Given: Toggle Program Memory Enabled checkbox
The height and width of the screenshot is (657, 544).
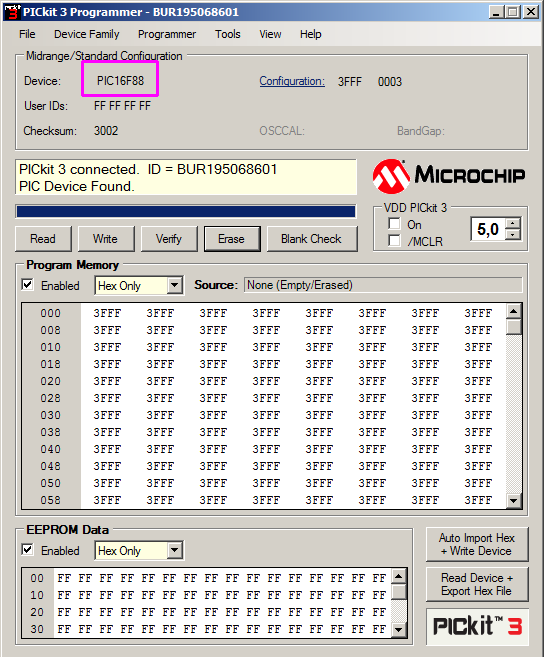Looking at the screenshot, I should click(x=28, y=285).
